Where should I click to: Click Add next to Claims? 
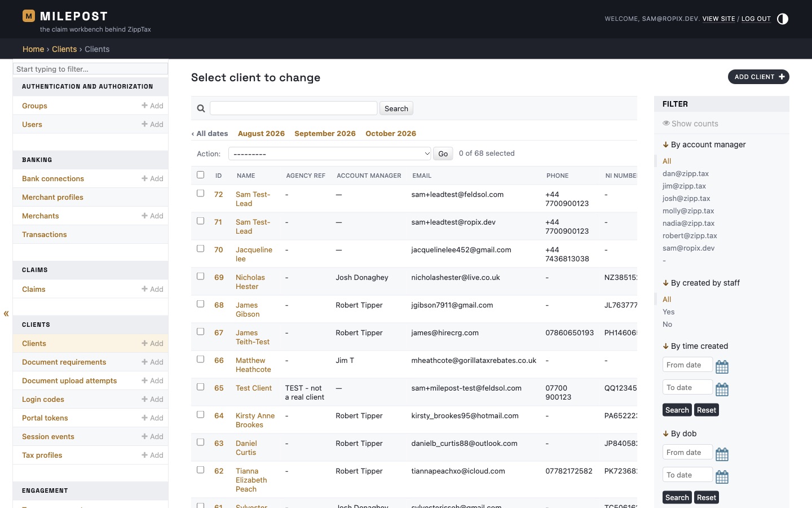click(x=152, y=289)
